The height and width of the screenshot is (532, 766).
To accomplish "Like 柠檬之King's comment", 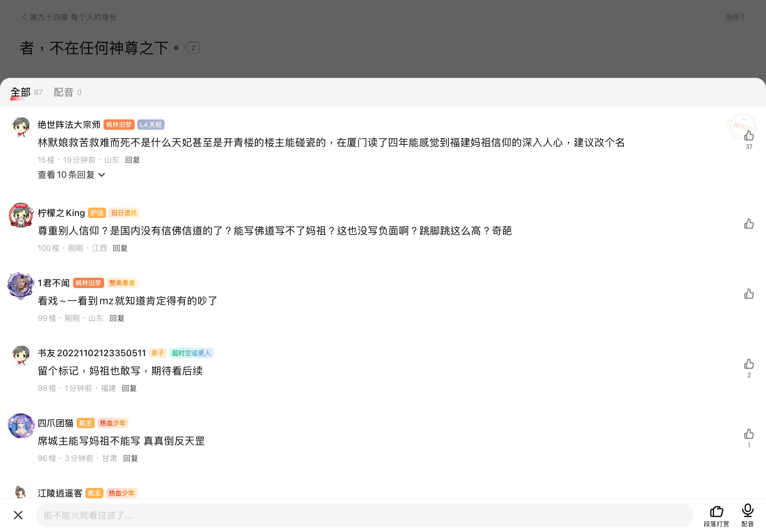I will tap(749, 224).
